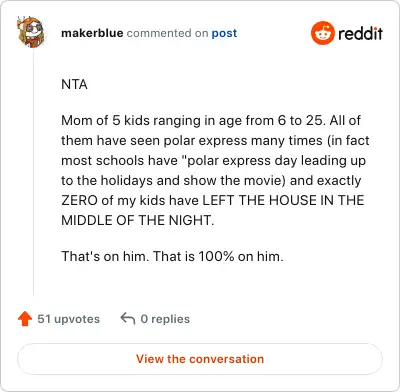Click the NTA verdict text

click(x=74, y=84)
